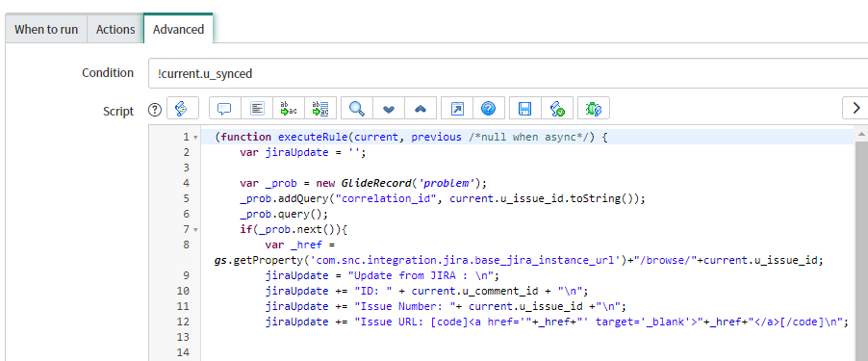Click into the Condition input field
868x361 pixels.
[508, 73]
